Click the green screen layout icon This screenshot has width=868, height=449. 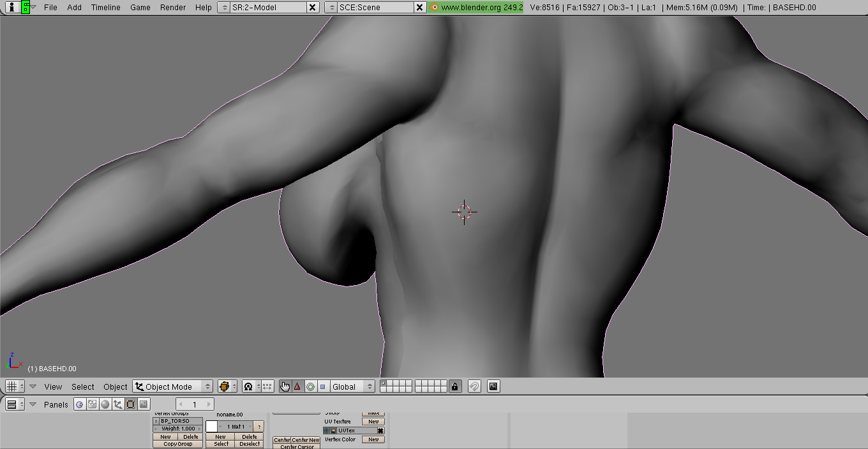[25, 7]
